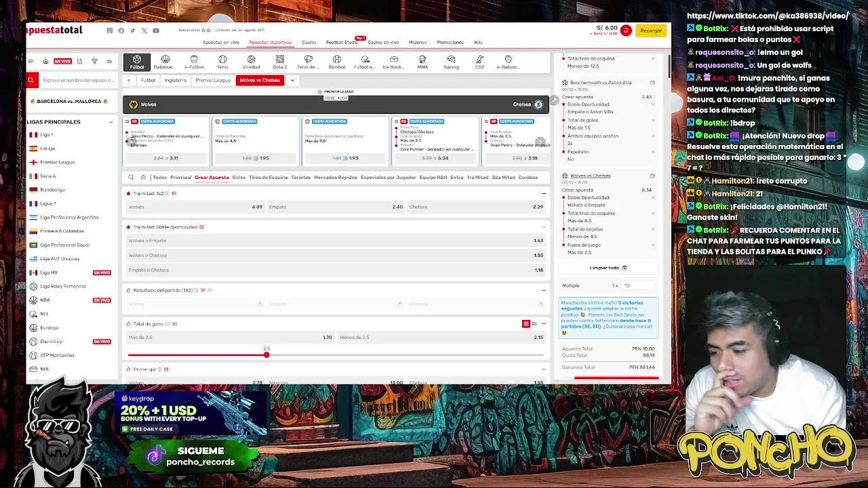Open Apuestas en vivo menu item
Screen dimensions: 868x488
click(x=220, y=42)
